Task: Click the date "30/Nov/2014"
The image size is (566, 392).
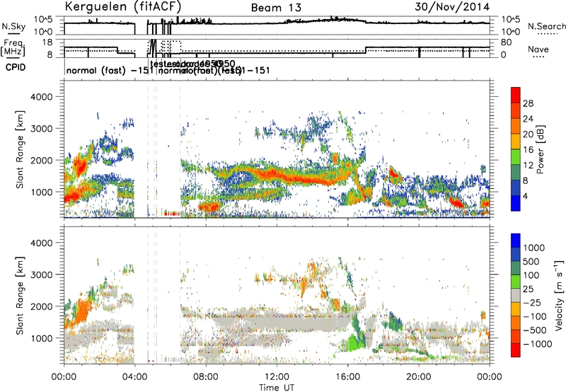Action: [452, 6]
